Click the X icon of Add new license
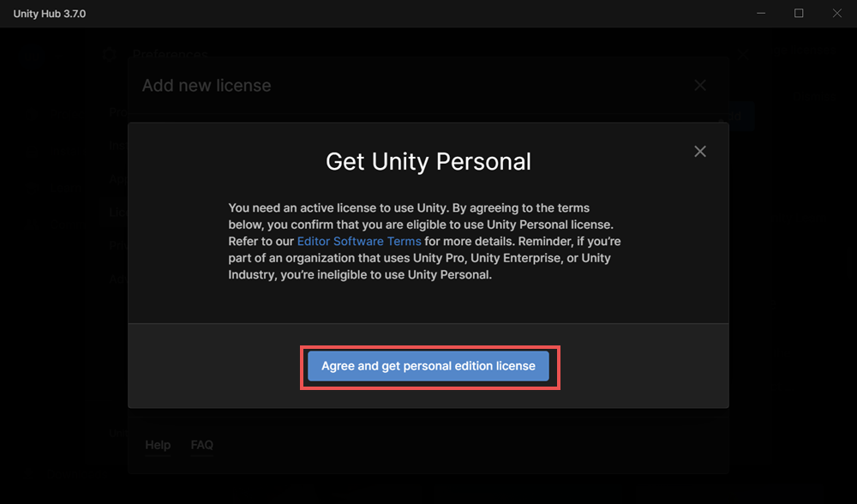 click(700, 85)
